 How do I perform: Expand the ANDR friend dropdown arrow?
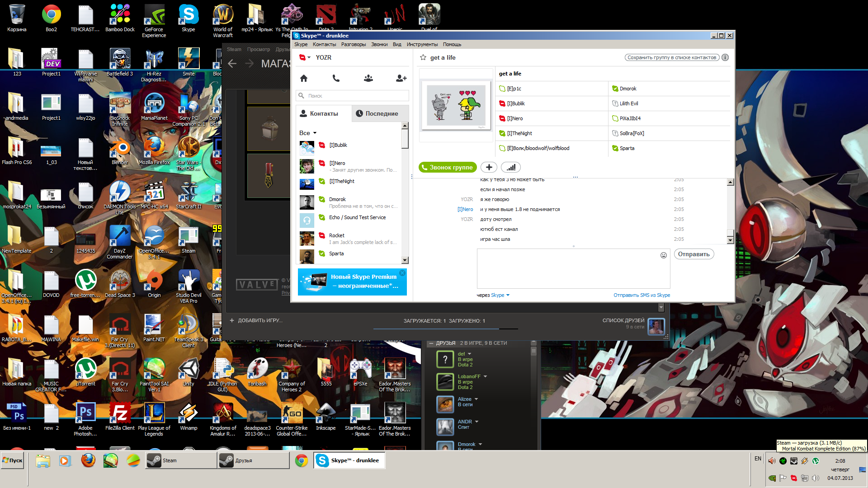(x=476, y=422)
